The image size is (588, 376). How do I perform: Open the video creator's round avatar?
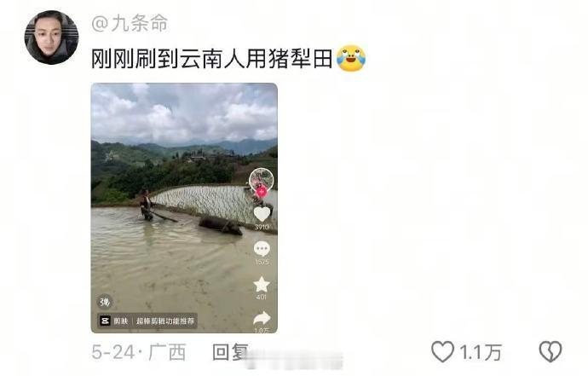pyautogui.click(x=262, y=179)
